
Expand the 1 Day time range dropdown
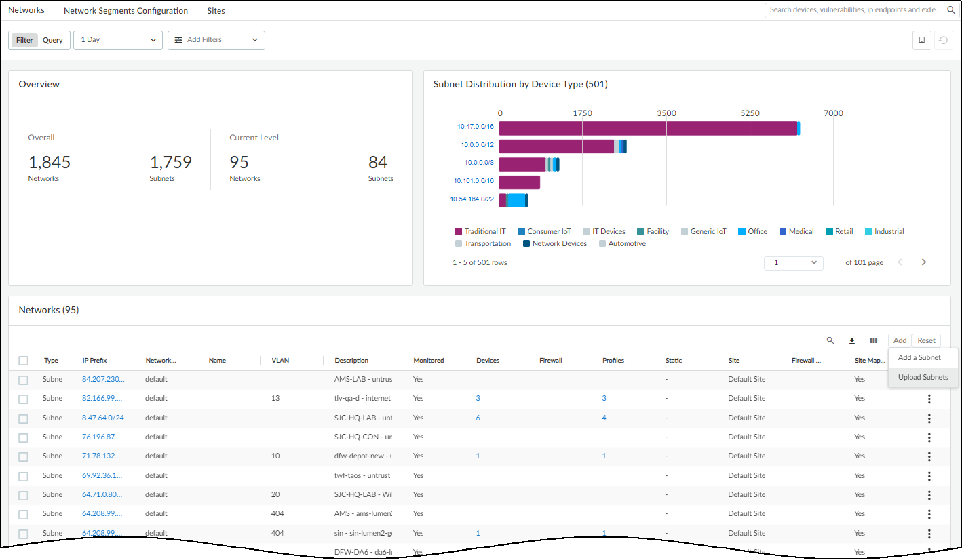118,40
